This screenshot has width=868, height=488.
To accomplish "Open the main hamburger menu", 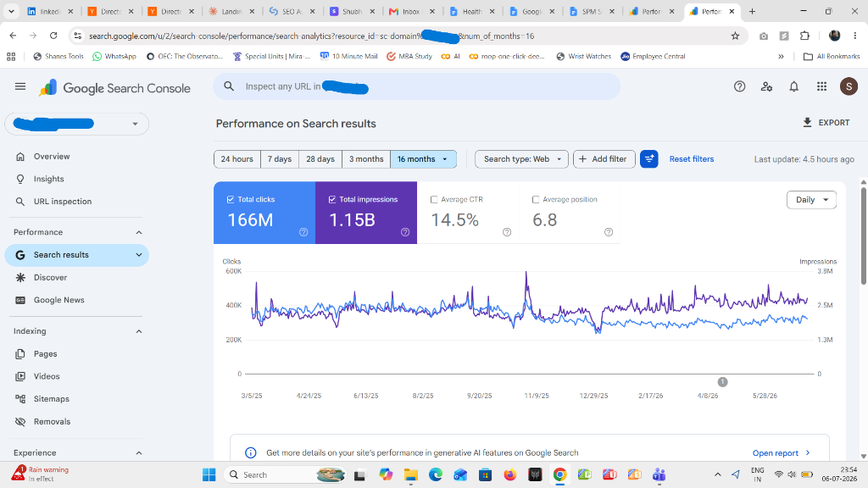I will click(20, 86).
